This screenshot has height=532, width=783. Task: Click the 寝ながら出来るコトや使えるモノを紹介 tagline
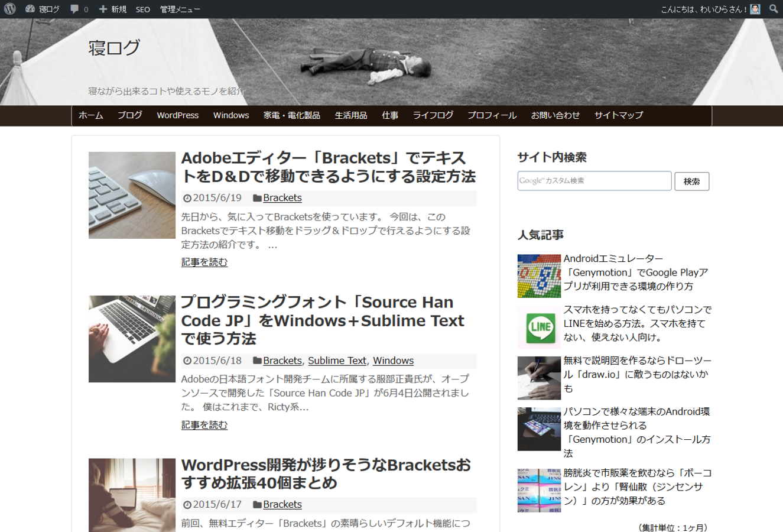pyautogui.click(x=167, y=91)
